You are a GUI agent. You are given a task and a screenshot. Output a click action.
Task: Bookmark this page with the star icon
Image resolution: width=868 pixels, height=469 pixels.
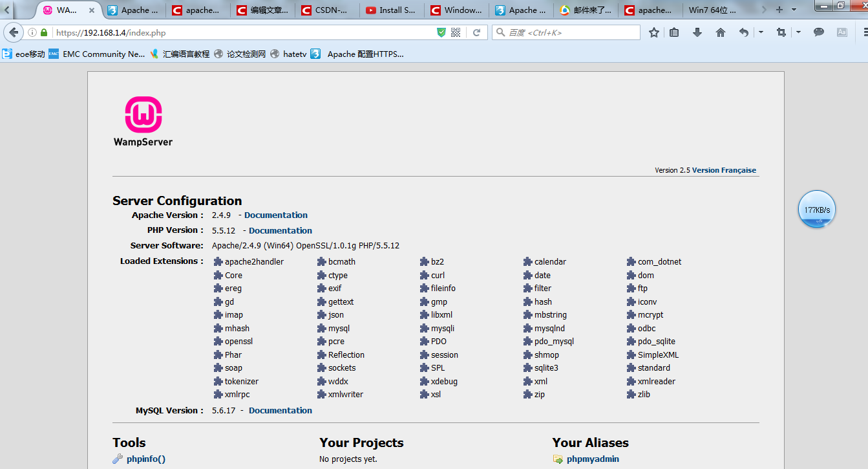(654, 32)
